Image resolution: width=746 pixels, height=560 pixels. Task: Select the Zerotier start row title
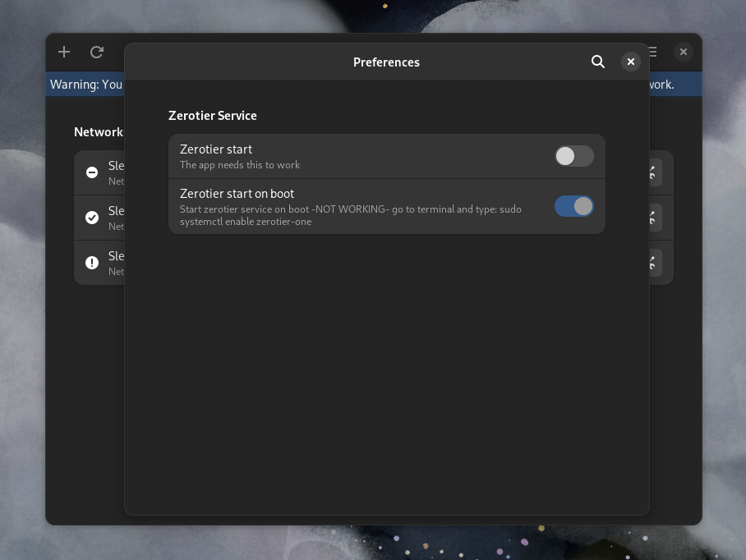point(216,149)
